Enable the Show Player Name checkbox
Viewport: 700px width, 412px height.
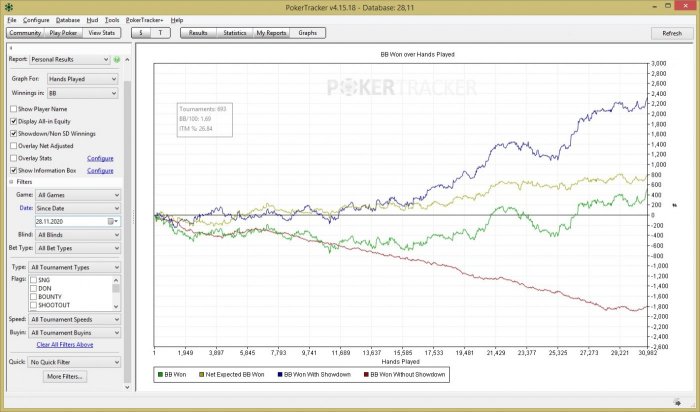pyautogui.click(x=13, y=109)
